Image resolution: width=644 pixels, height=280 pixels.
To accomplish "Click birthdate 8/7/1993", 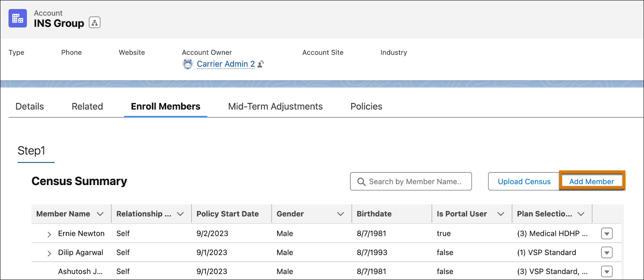I will pyautogui.click(x=372, y=253).
